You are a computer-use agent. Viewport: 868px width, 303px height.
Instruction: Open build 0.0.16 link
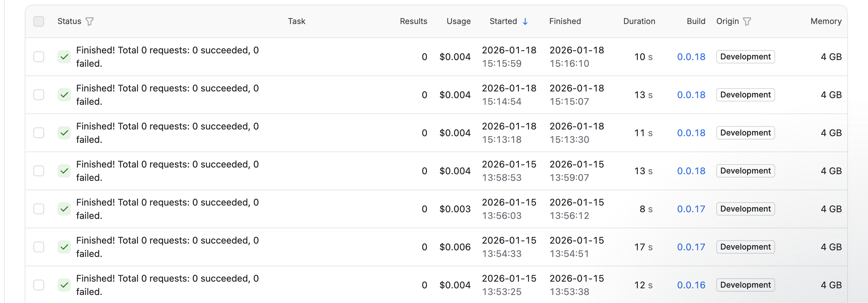(691, 285)
